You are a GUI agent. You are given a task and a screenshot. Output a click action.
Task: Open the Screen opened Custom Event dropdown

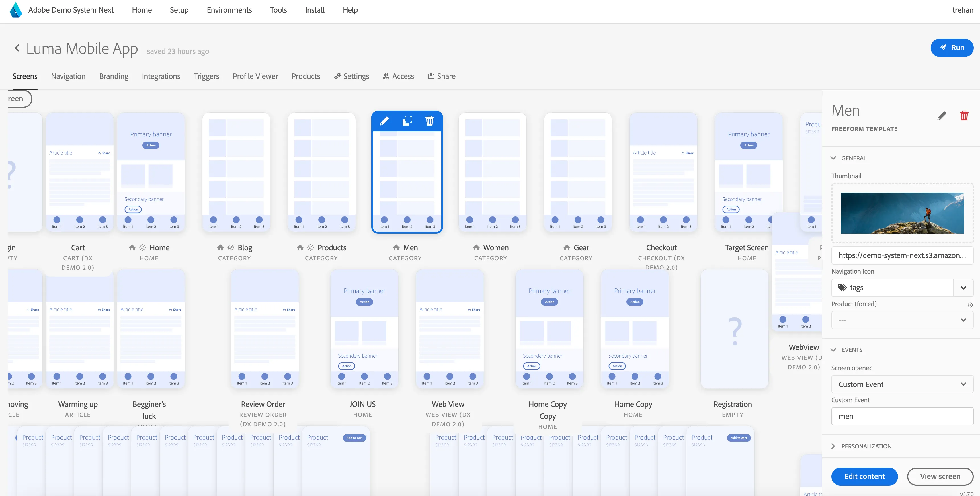pos(902,384)
